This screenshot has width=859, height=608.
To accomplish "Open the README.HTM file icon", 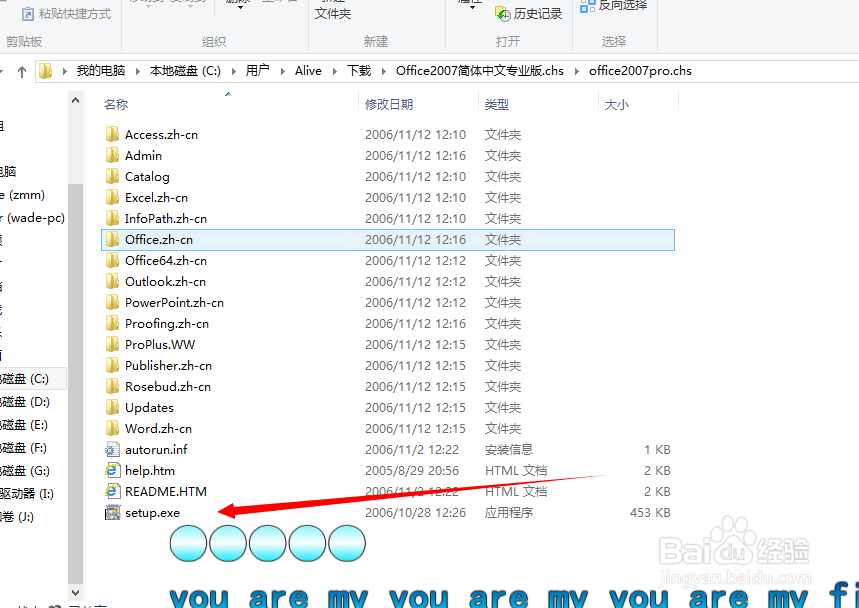I will tap(113, 491).
